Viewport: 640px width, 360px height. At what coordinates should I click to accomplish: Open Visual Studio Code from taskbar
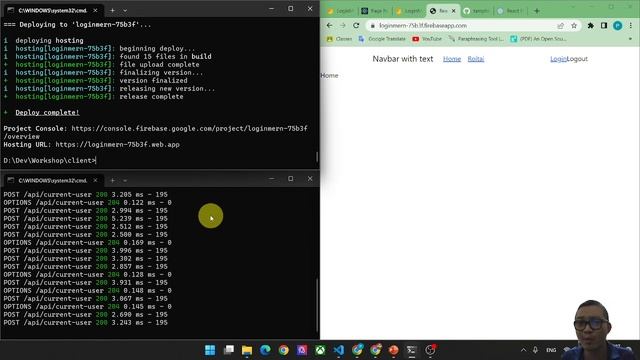pos(339,350)
